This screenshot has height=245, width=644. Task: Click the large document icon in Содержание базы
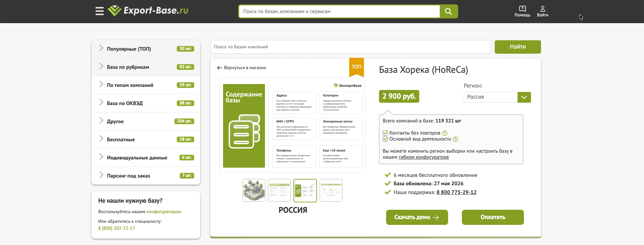pyautogui.click(x=244, y=132)
